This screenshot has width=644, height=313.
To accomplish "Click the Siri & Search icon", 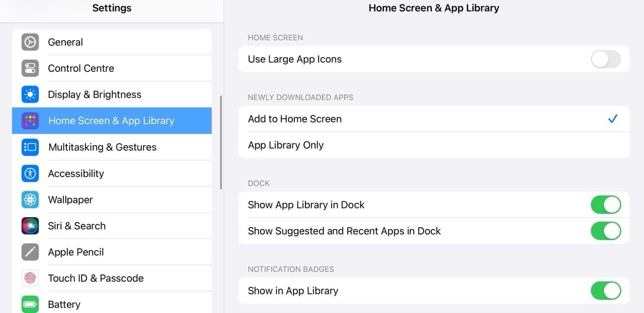I will pyautogui.click(x=30, y=226).
